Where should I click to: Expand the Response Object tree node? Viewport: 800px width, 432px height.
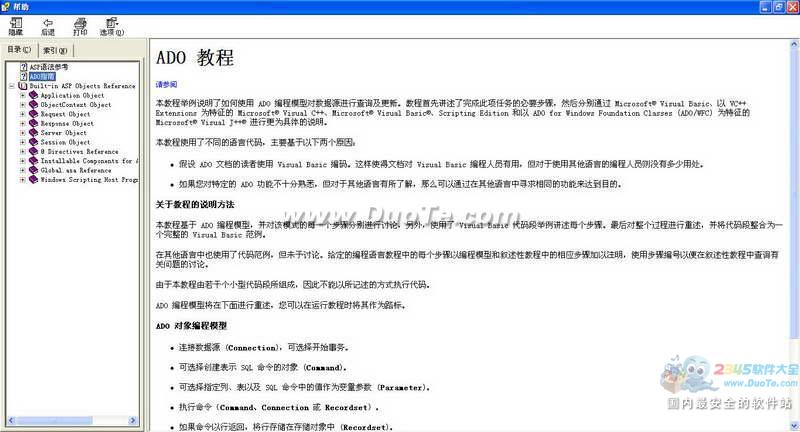[x=22, y=123]
